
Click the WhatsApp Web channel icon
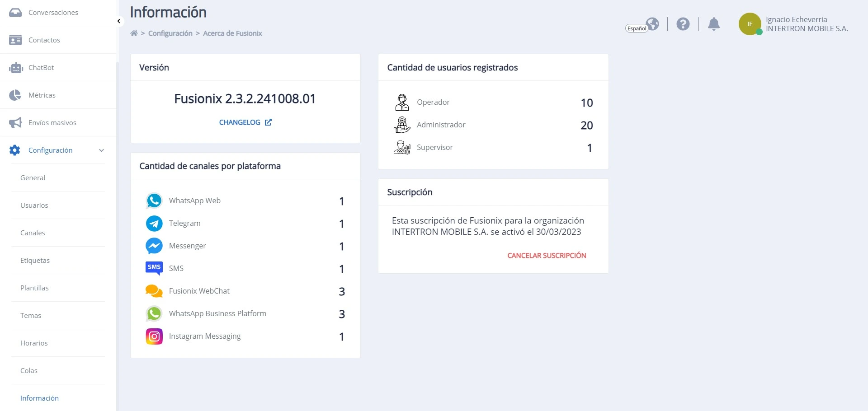click(154, 201)
